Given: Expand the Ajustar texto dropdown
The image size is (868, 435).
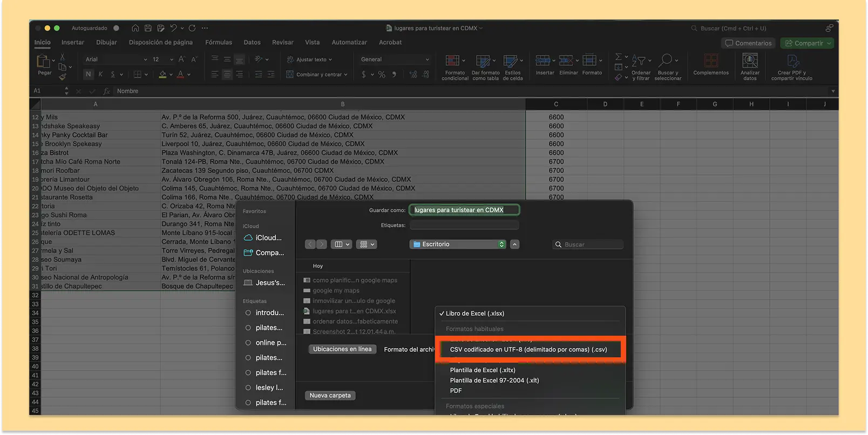Looking at the screenshot, I should pyautogui.click(x=330, y=59).
